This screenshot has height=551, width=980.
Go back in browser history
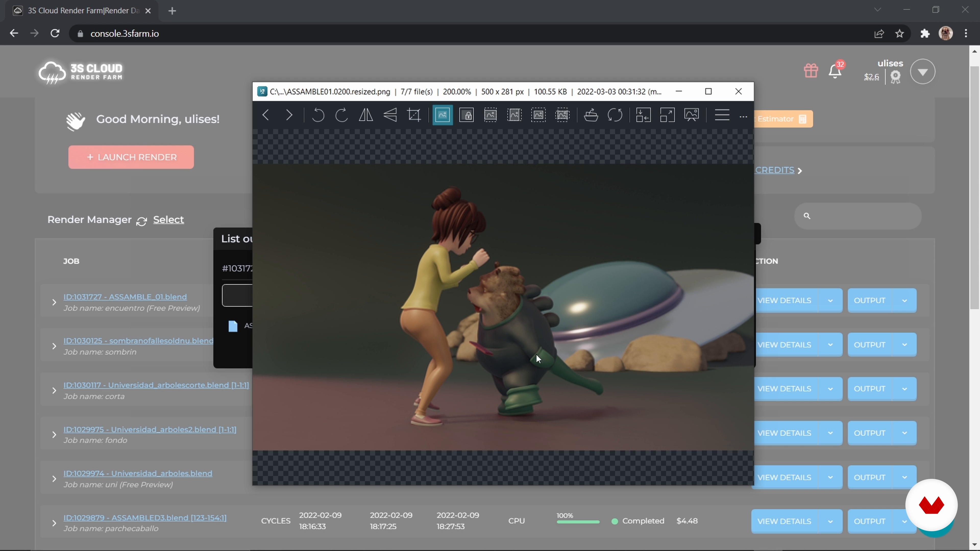click(x=14, y=33)
